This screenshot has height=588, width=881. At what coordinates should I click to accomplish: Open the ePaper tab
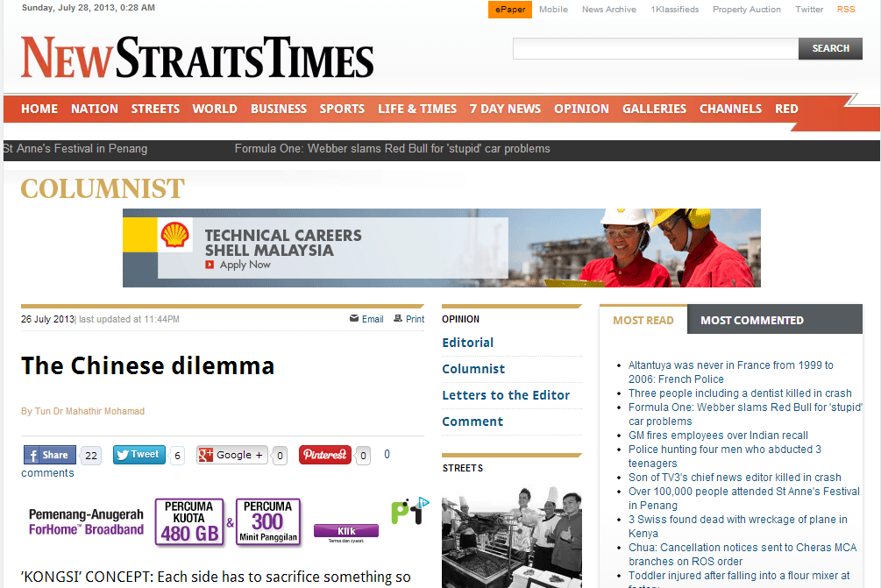click(510, 10)
